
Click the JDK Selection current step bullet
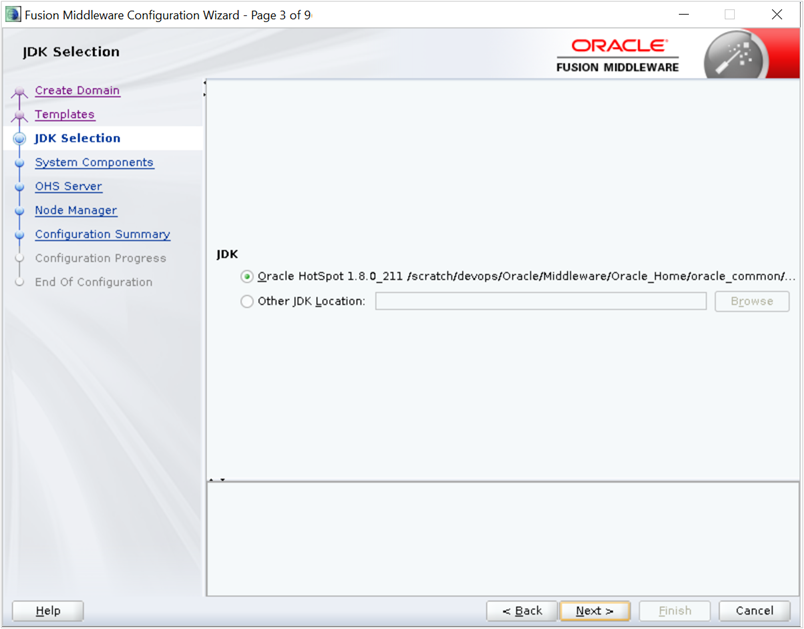[x=19, y=139]
